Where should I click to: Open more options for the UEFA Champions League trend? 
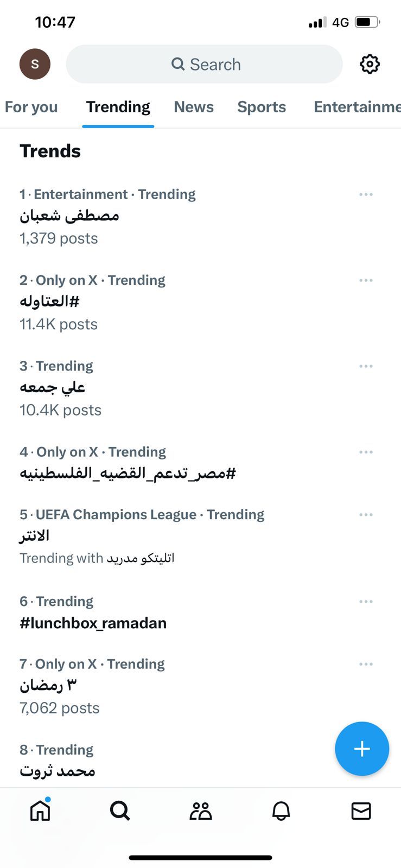(366, 514)
